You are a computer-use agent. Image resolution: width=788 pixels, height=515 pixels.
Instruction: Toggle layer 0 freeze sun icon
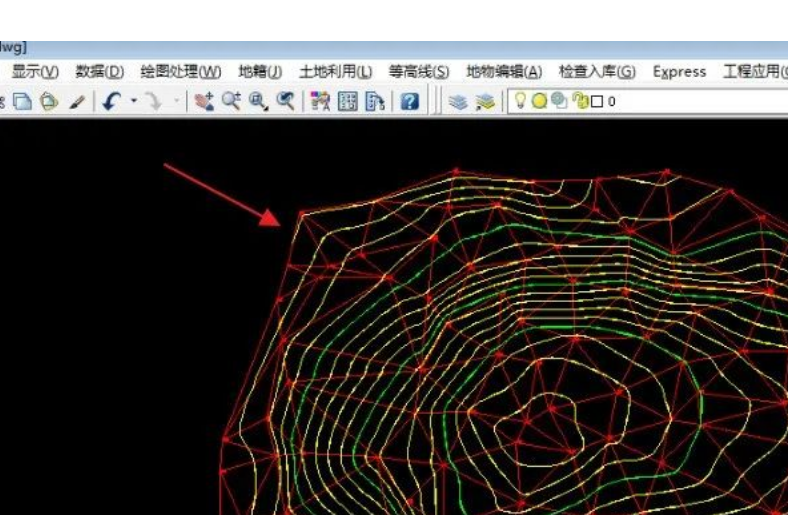point(540,101)
